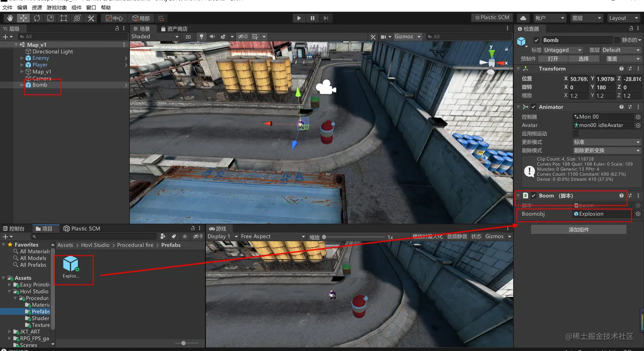This screenshot has height=351, width=644.
Task: Open the 图层 layers dropdown in toolbar
Action: (586, 18)
